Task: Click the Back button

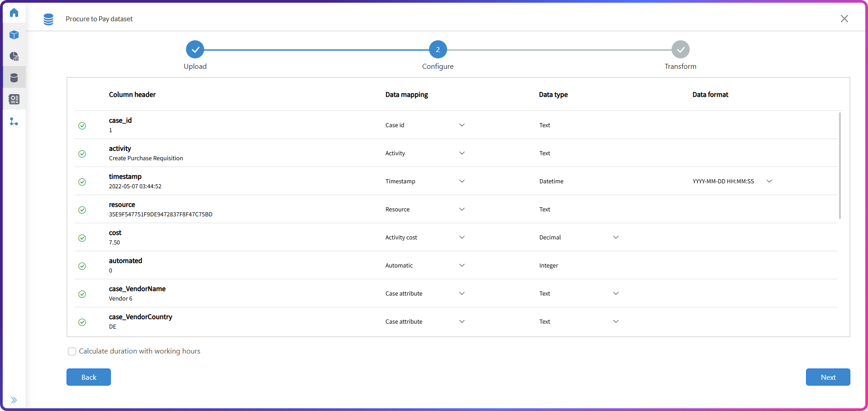Action: (x=88, y=377)
